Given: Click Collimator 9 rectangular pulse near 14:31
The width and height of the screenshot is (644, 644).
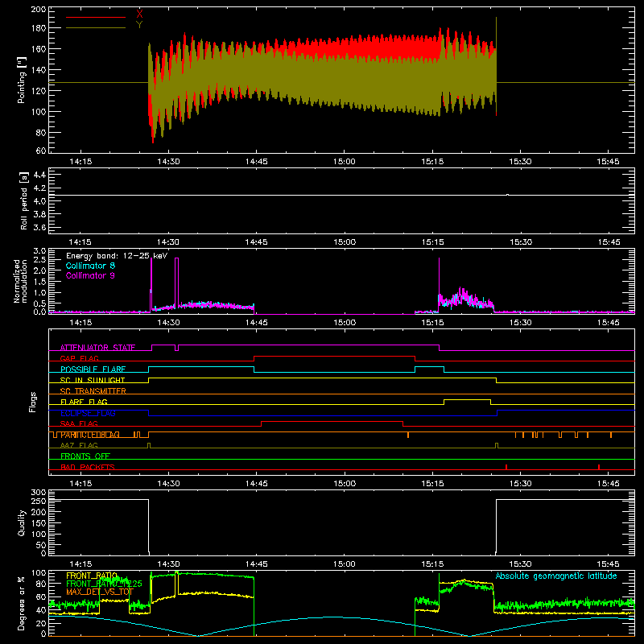Looking at the screenshot, I should click(x=177, y=283).
